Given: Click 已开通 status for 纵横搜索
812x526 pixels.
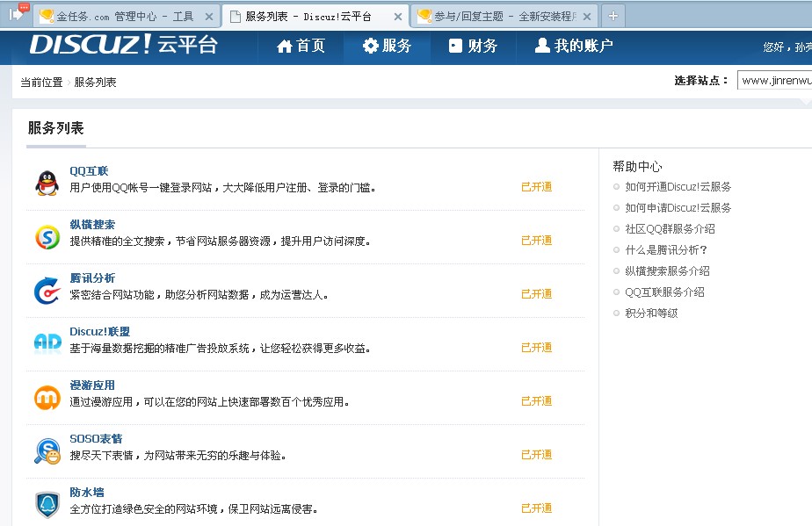Looking at the screenshot, I should coord(536,241).
